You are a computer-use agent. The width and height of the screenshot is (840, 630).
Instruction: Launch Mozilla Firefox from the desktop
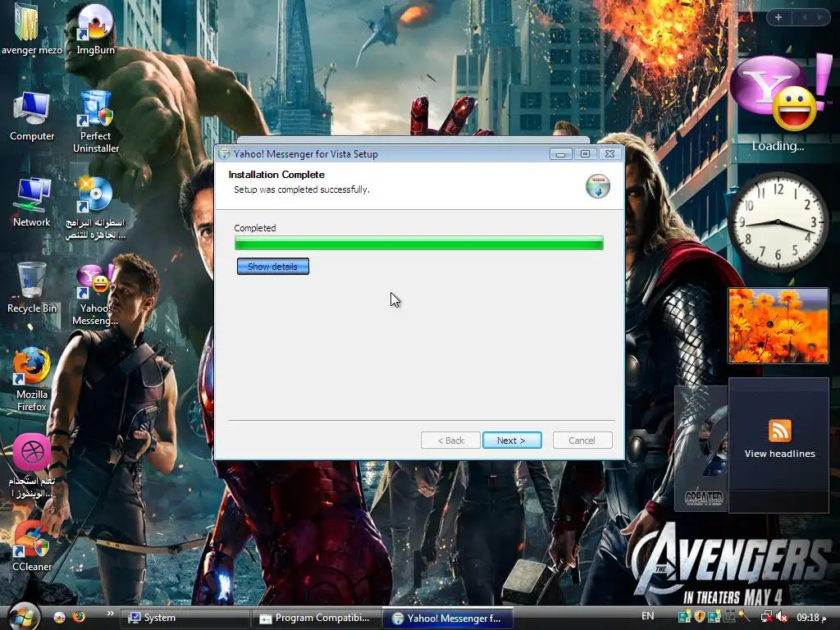tap(32, 380)
